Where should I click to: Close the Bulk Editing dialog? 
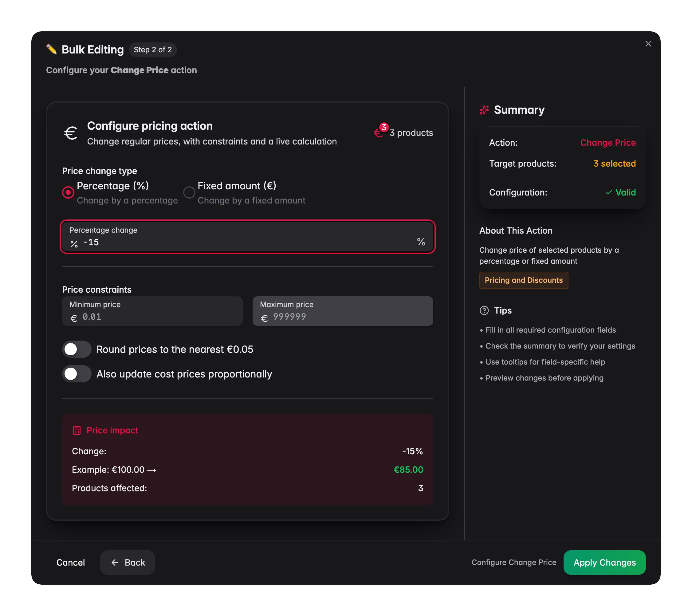[x=648, y=44]
